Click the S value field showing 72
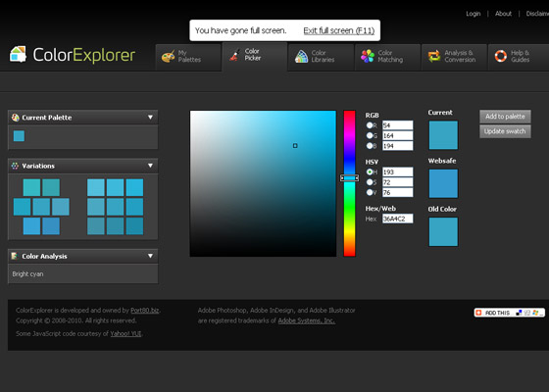 [397, 182]
